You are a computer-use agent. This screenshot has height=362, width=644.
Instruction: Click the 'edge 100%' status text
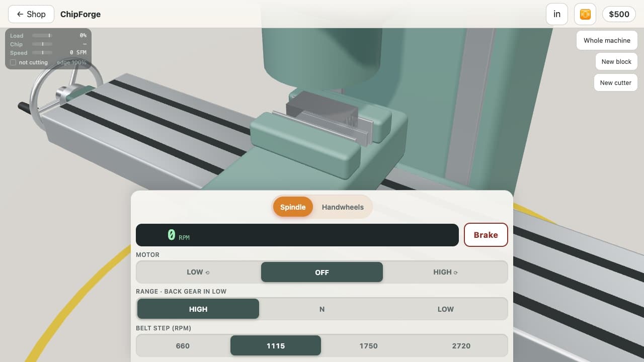pos(71,62)
